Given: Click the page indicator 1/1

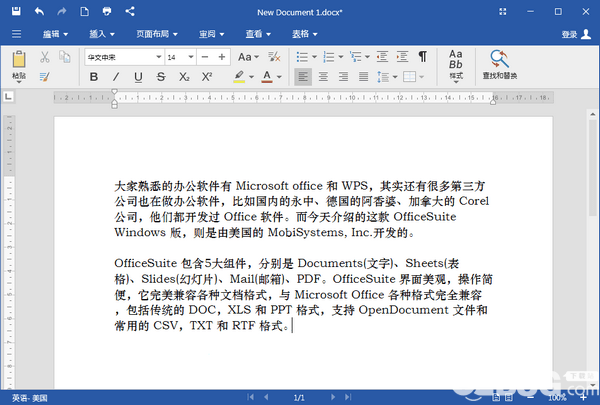Looking at the screenshot, I should pos(299,398).
